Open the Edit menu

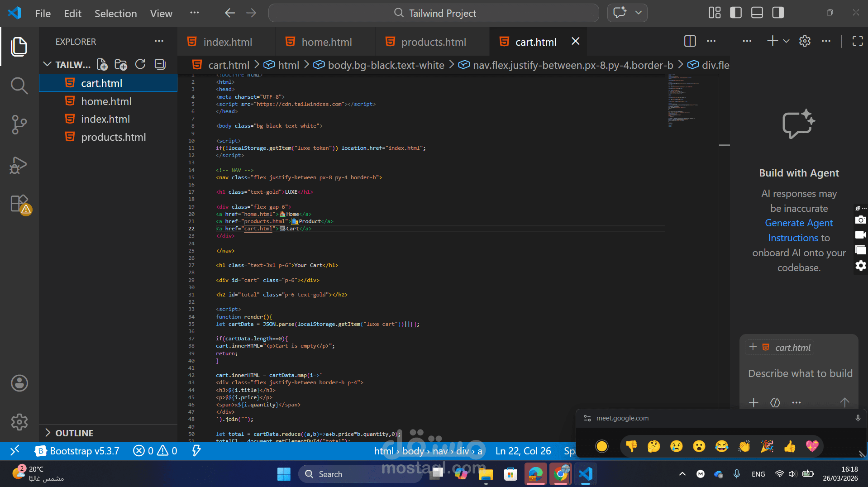pos(73,13)
